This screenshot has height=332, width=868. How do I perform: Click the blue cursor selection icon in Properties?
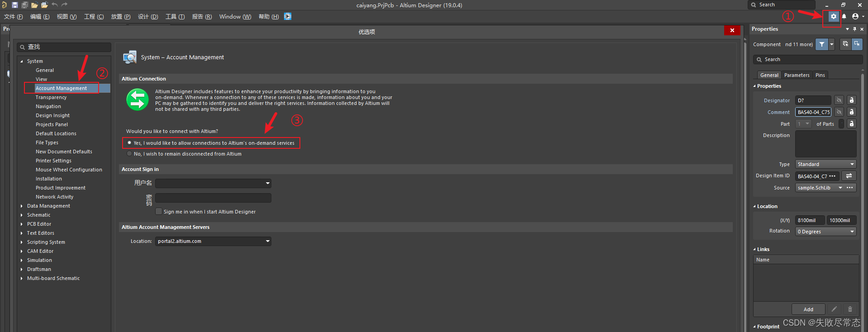click(x=857, y=44)
